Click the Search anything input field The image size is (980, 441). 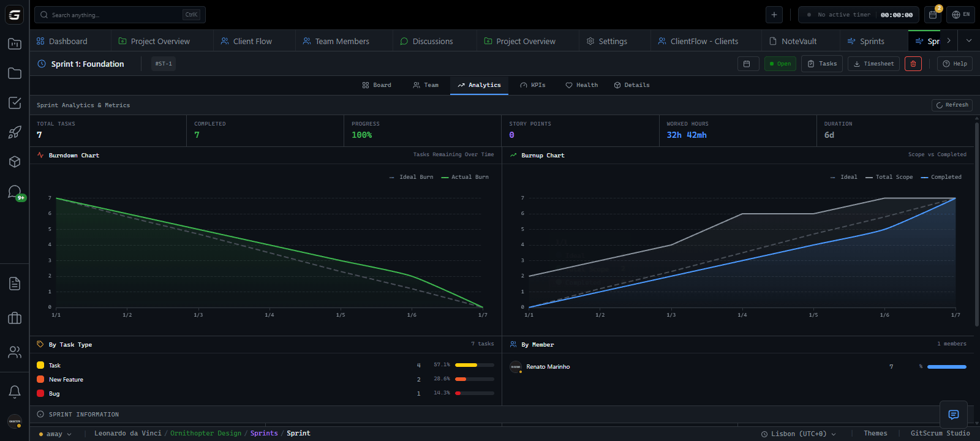116,15
